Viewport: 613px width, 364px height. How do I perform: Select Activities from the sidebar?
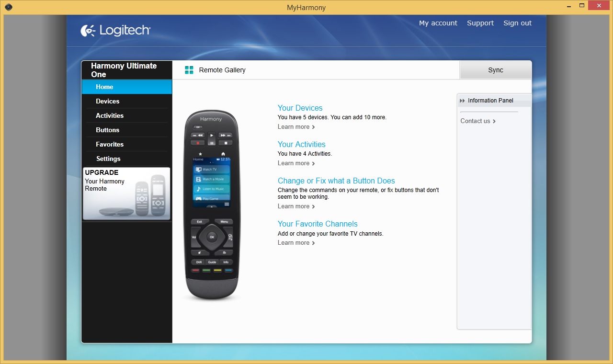click(x=127, y=115)
